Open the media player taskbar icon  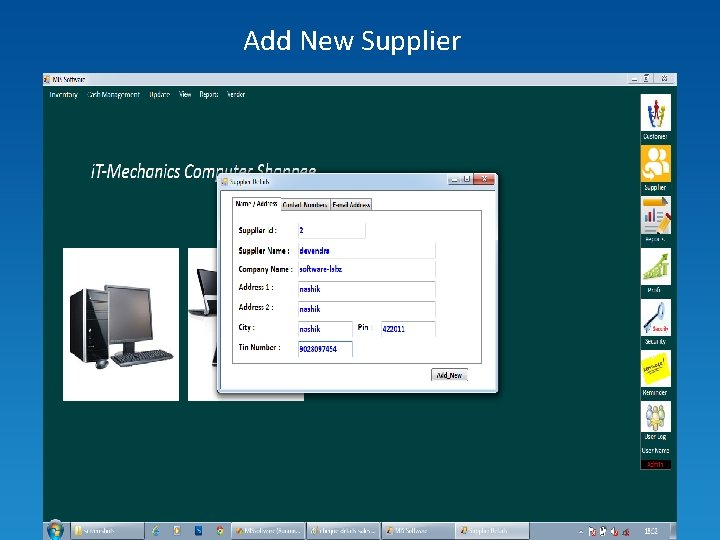coord(177,531)
